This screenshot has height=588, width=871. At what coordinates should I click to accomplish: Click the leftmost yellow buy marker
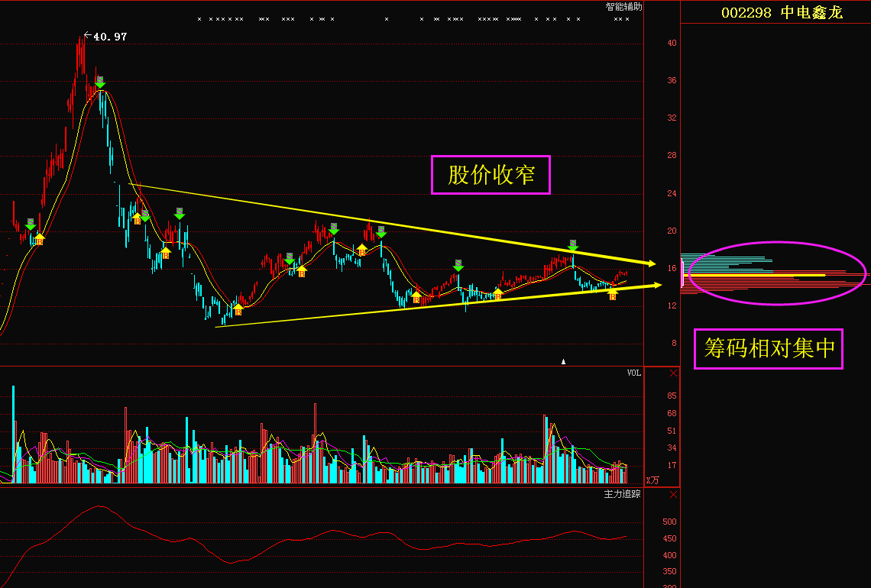click(x=40, y=239)
